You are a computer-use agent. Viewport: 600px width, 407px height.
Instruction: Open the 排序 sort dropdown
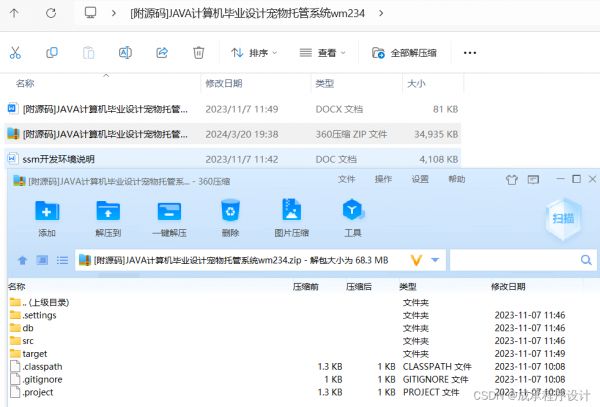254,53
